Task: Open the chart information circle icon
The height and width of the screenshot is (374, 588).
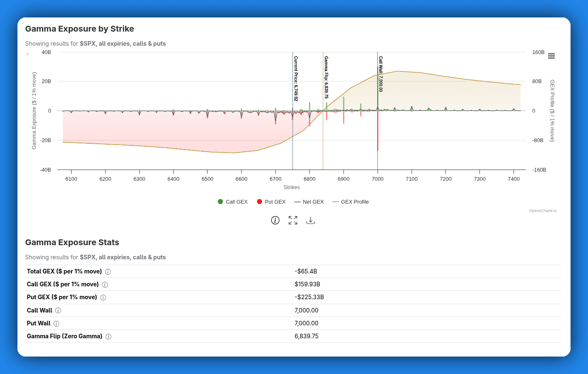Action: (x=275, y=220)
